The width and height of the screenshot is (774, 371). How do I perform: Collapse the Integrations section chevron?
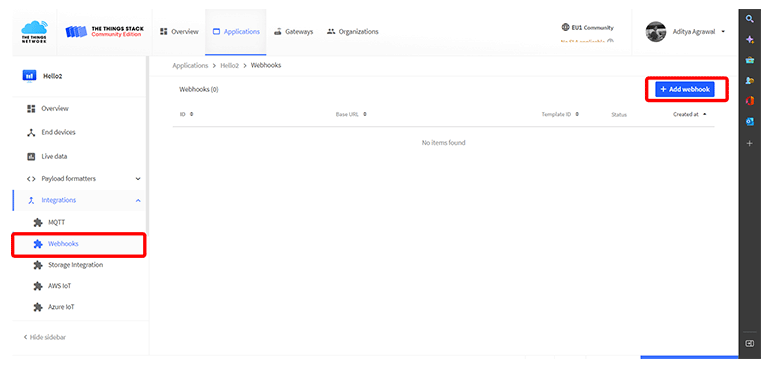coord(138,200)
